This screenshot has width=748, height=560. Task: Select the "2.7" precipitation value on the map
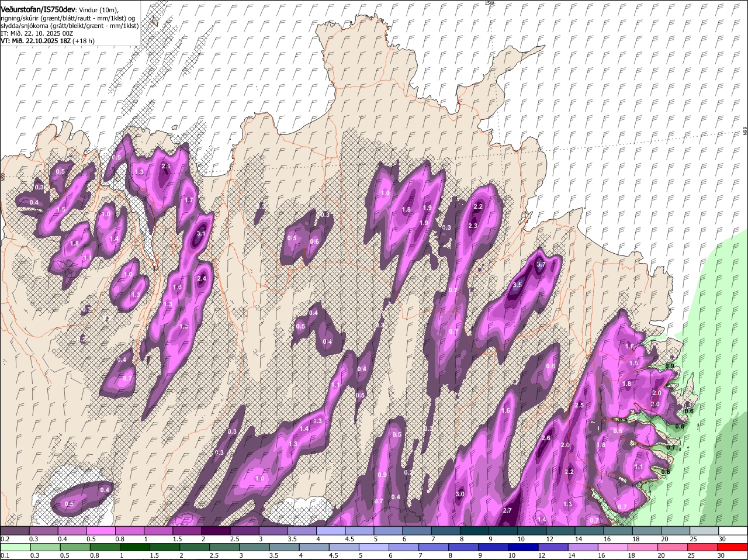[x=507, y=511]
